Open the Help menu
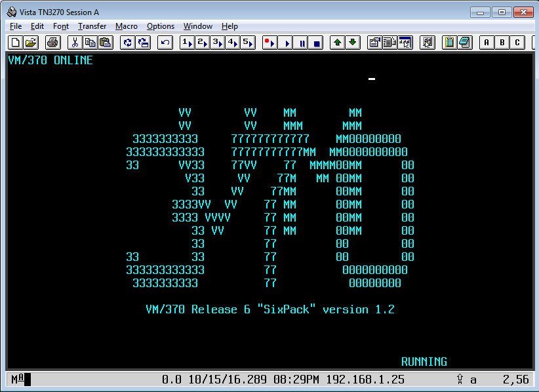 click(x=230, y=26)
